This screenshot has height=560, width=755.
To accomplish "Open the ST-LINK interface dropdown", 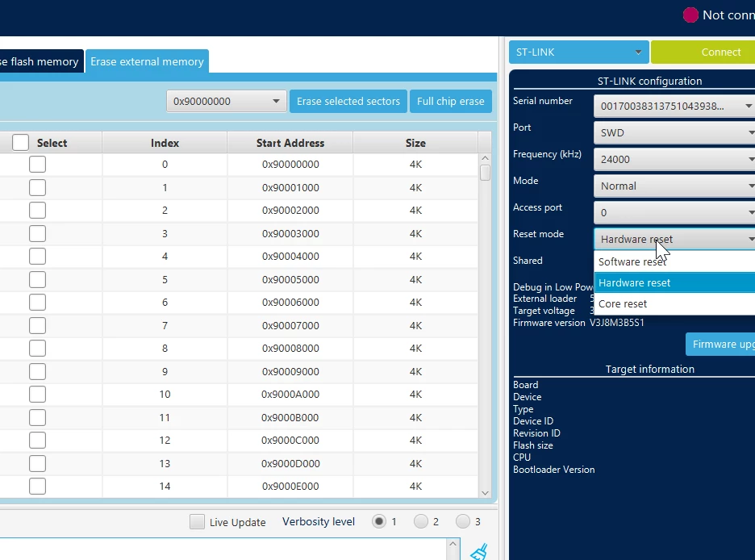I will pyautogui.click(x=579, y=52).
